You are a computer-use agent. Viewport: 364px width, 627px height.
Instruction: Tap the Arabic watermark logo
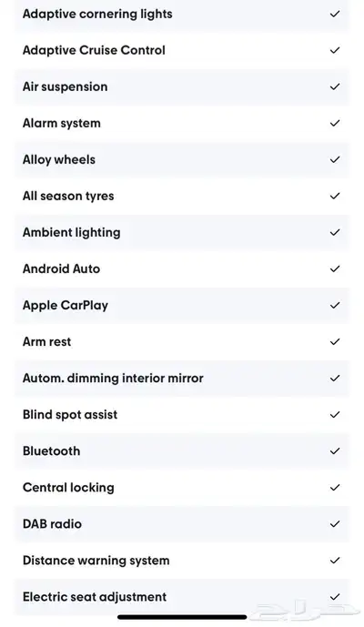click(x=306, y=612)
